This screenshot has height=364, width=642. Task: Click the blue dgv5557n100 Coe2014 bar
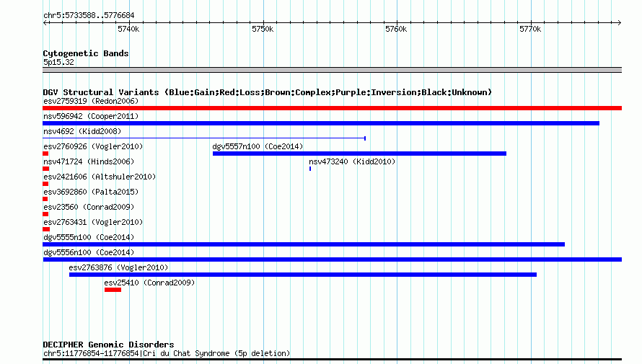[x=359, y=154]
